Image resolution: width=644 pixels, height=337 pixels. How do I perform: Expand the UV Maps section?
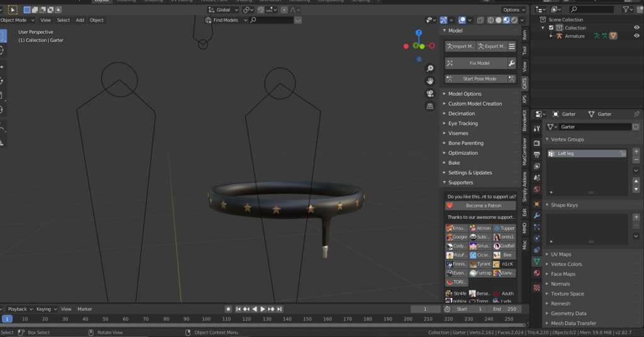click(x=561, y=254)
